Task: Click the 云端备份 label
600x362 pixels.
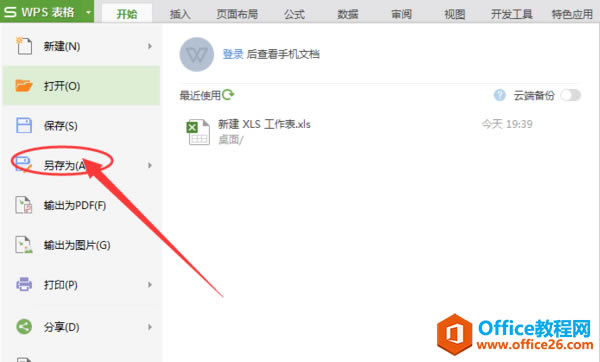Action: coord(534,95)
